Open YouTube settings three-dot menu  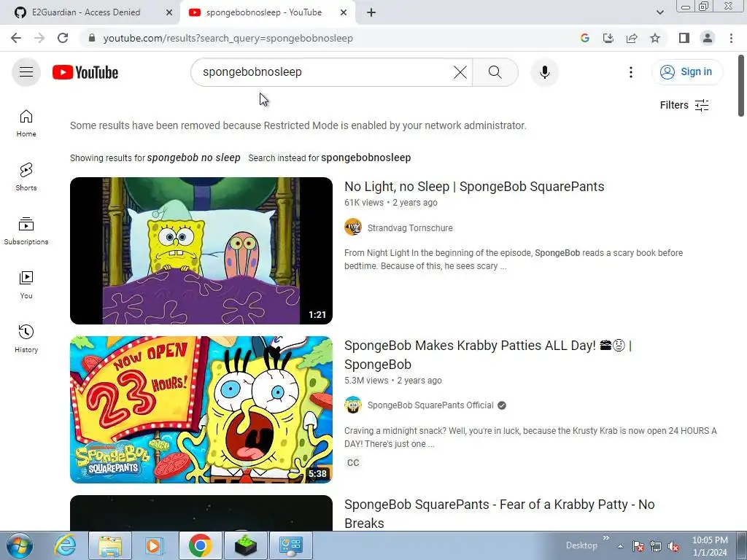[631, 72]
